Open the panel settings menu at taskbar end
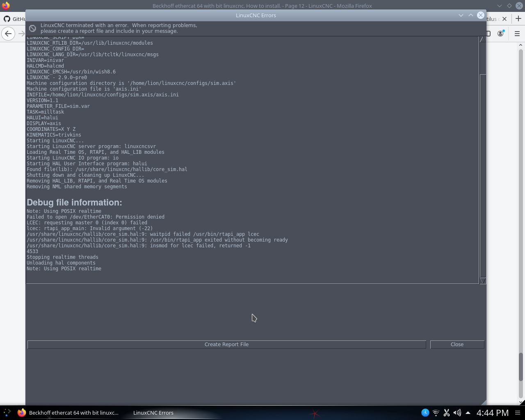The width and height of the screenshot is (525, 420). click(518, 413)
